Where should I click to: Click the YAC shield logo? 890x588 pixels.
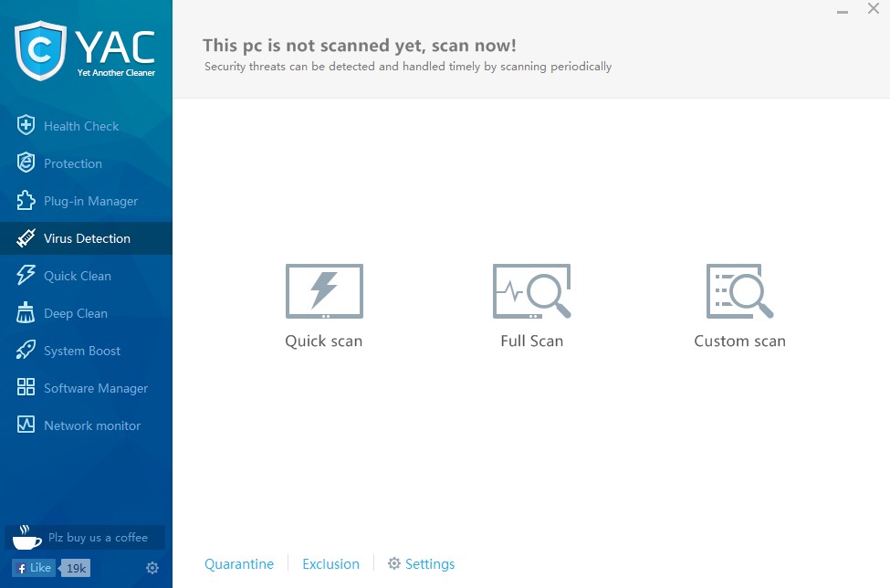coord(40,50)
